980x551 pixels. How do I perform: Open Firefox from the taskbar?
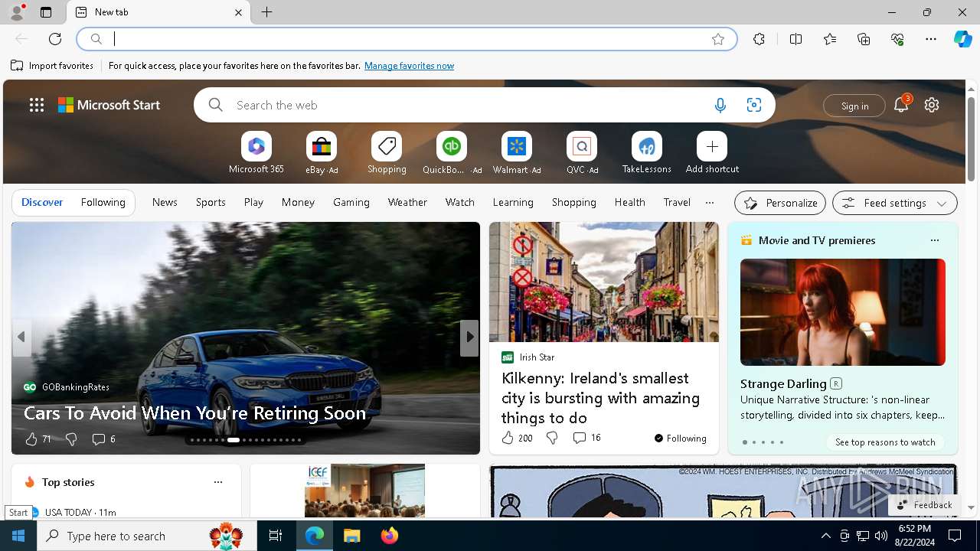tap(389, 536)
